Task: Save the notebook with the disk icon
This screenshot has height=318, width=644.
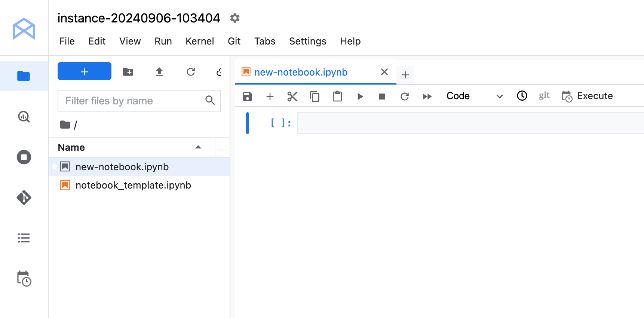Action: click(x=248, y=97)
